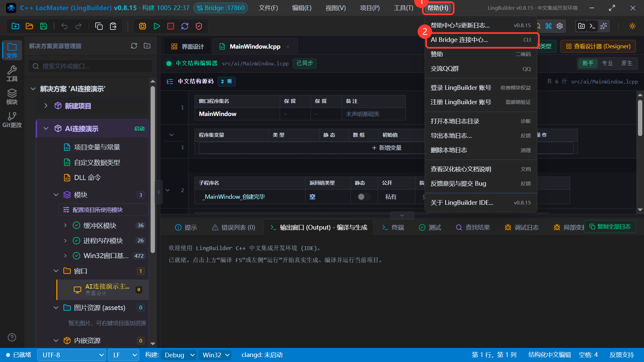Expand the 进程内存模块 node
The image size is (644, 362).
(x=65, y=240)
